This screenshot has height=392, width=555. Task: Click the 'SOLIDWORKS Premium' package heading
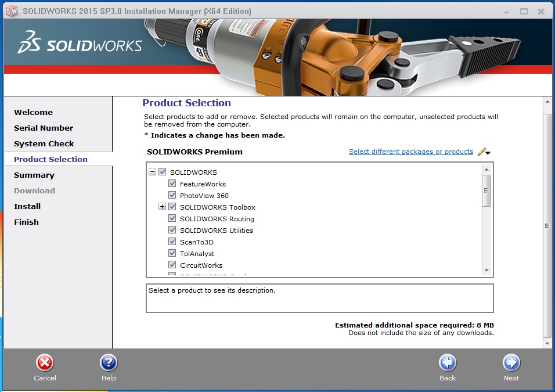tap(194, 152)
